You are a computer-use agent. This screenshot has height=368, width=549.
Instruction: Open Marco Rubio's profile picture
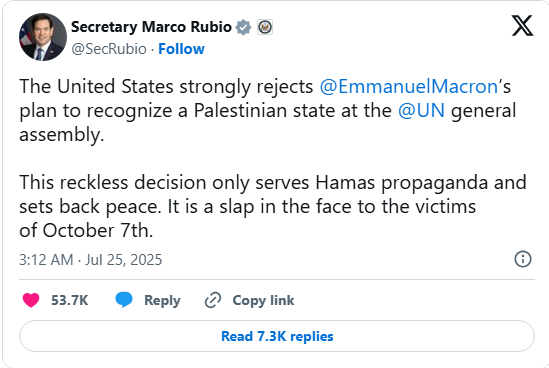pos(43,37)
